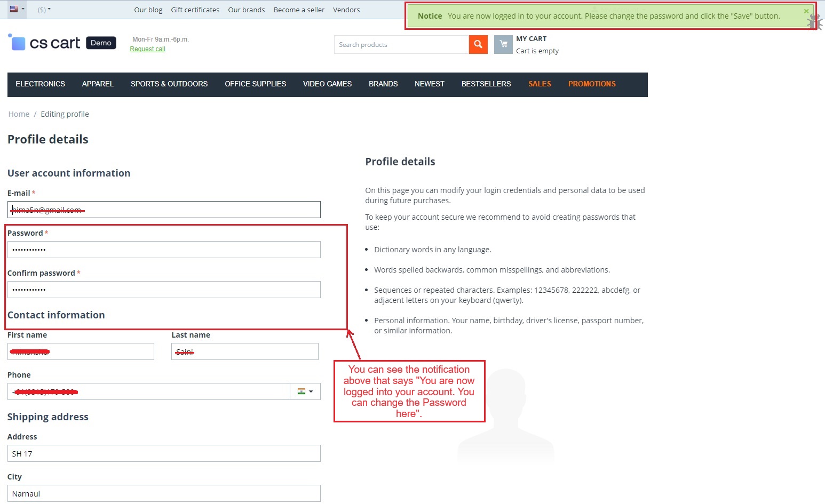Screen dimensions: 825x504
Task: Open the Our blog link
Action: click(x=148, y=10)
